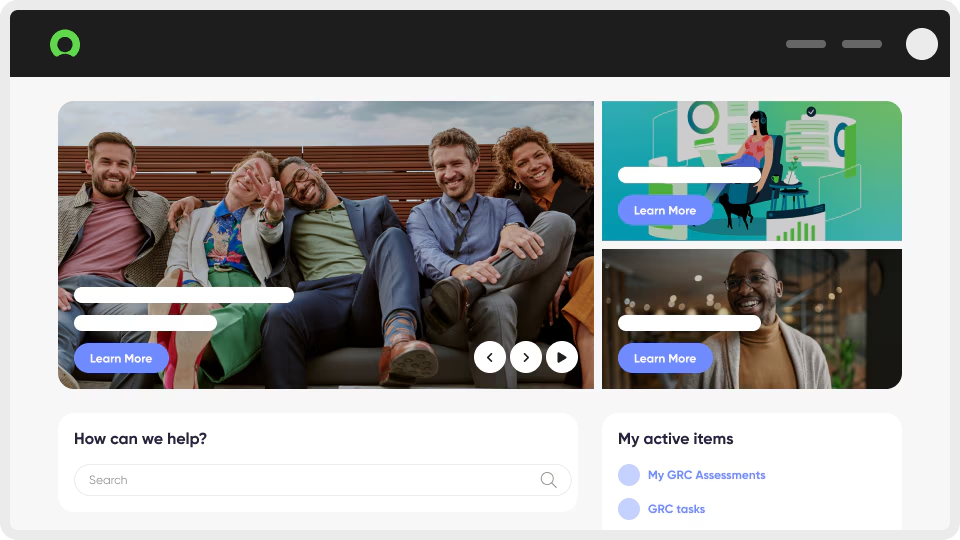Open GRC tasks link
The width and height of the screenshot is (960, 540).
coord(677,509)
